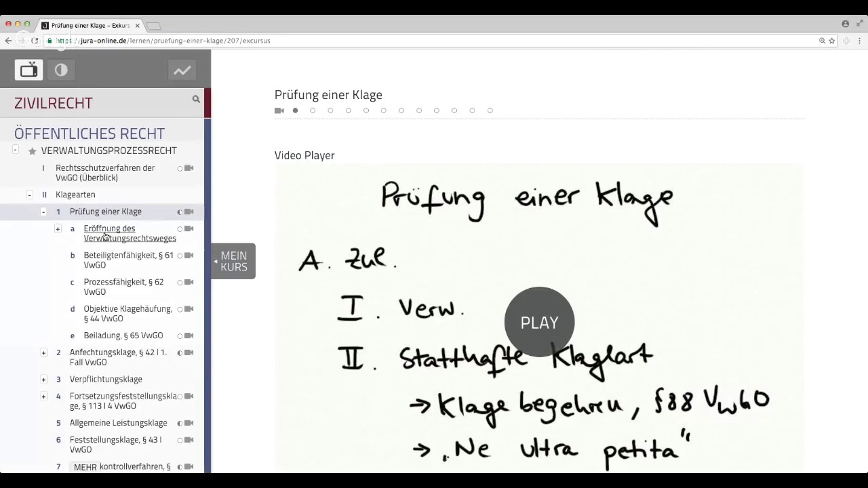Toggle status circle for Anfechtungsklage row
Screen dimensions: 868x488
point(180,352)
